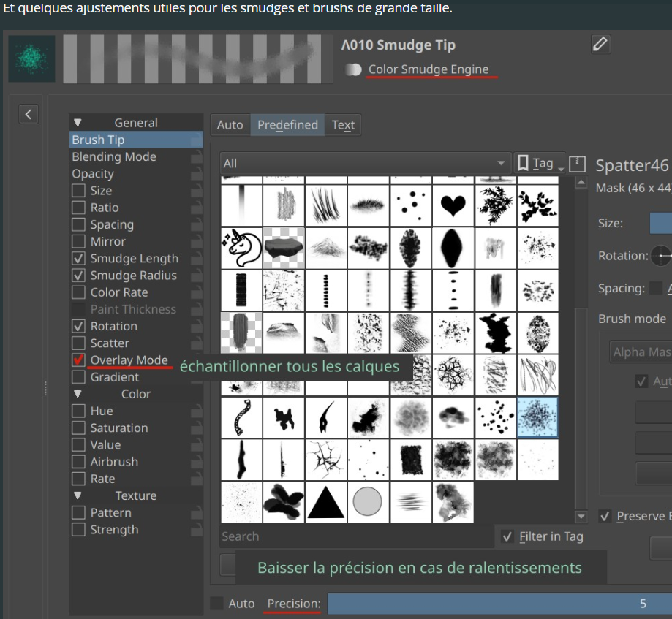
Task: Click the left arrow collapse panel button
Action: [x=28, y=114]
